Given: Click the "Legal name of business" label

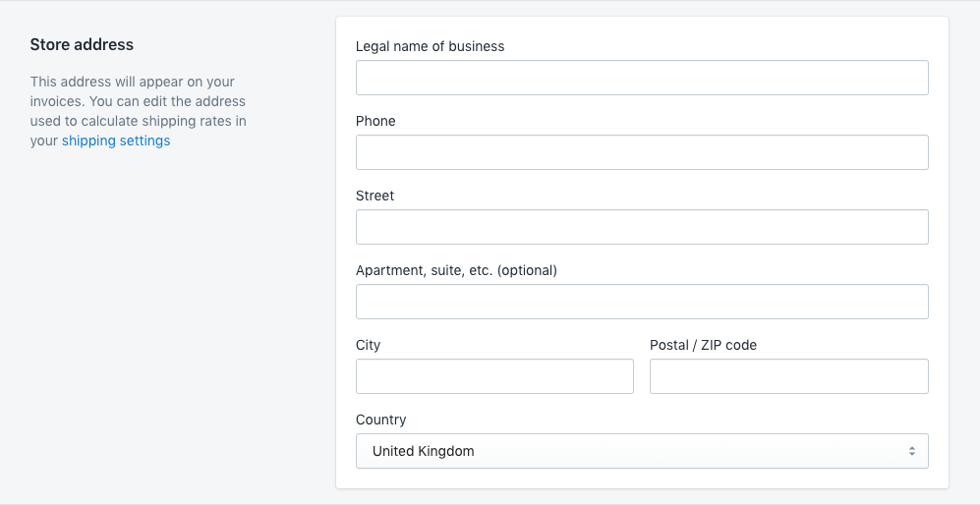Looking at the screenshot, I should pyautogui.click(x=430, y=46).
